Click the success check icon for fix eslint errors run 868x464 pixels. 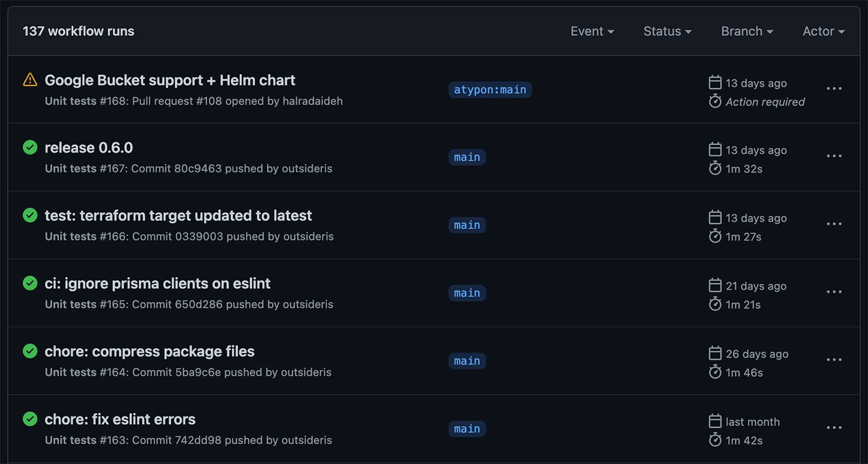point(30,419)
